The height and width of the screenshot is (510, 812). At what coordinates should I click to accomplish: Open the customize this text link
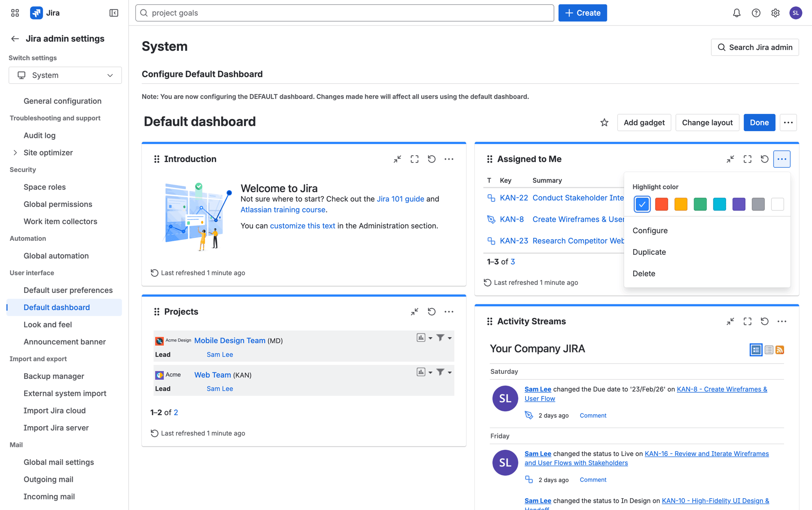302,226
